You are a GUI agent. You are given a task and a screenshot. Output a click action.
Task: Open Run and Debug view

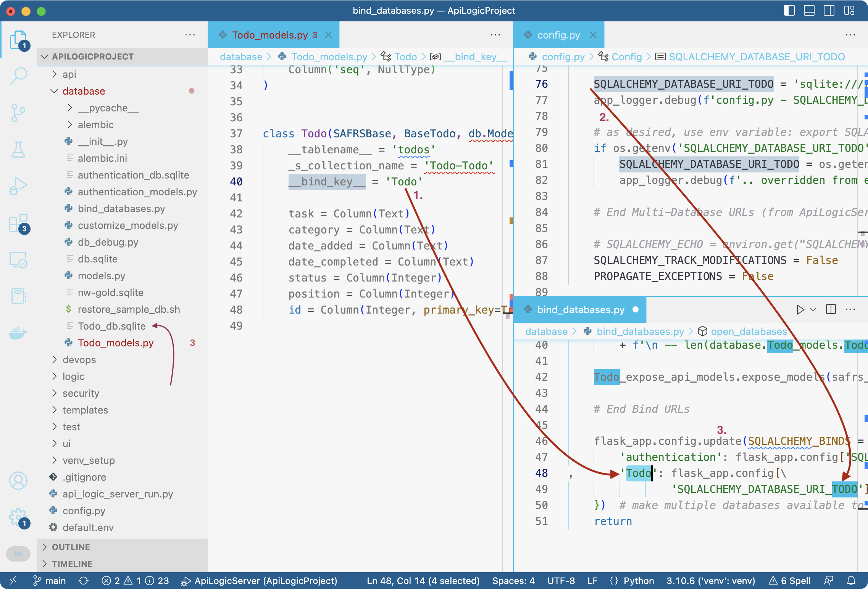[18, 186]
